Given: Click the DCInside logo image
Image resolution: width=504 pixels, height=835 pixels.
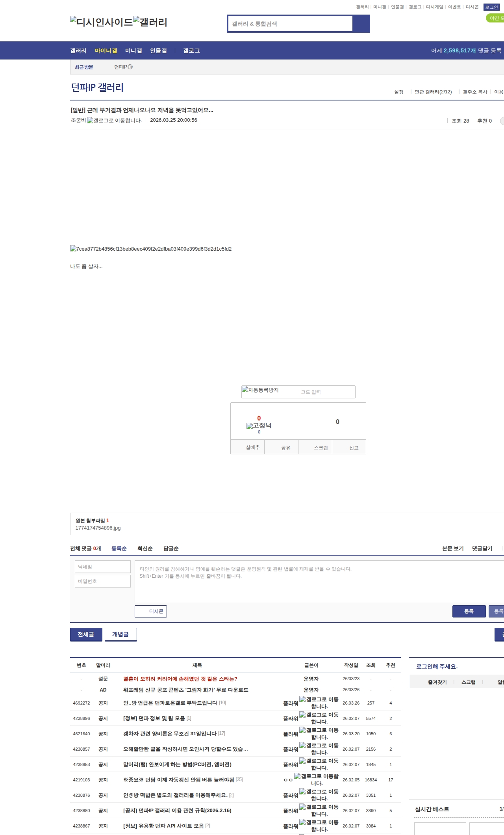Looking at the screenshot, I should 102,22.
